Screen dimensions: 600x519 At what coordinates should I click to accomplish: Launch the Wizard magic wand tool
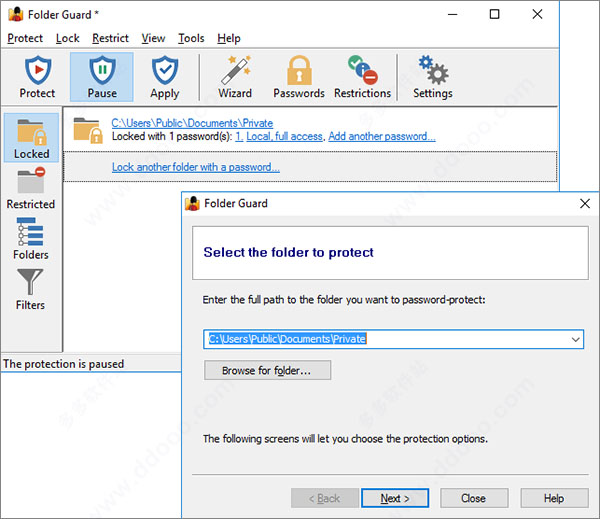pyautogui.click(x=235, y=77)
